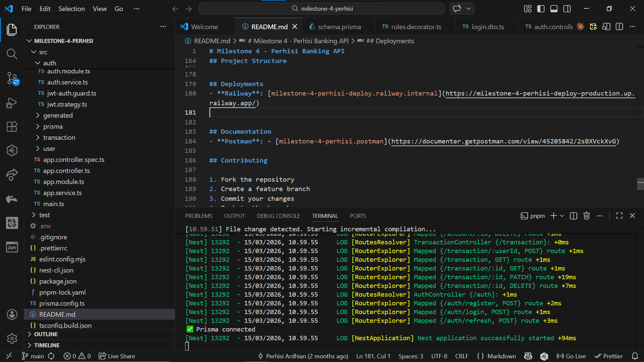Open the Run and Debug view
This screenshot has width=644, height=362.
tap(12, 103)
